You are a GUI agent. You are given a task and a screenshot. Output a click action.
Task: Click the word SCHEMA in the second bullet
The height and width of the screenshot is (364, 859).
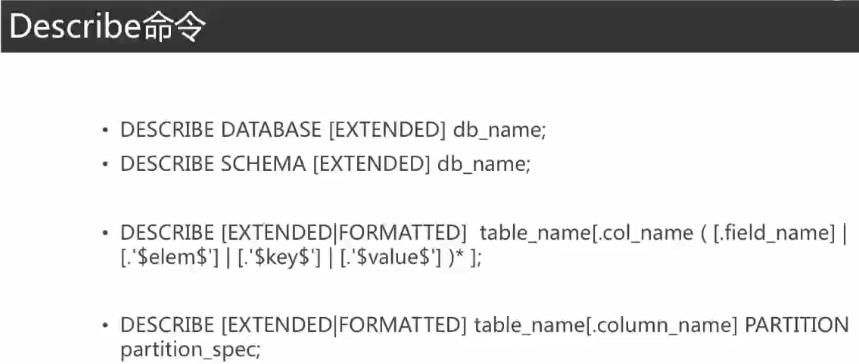(263, 163)
